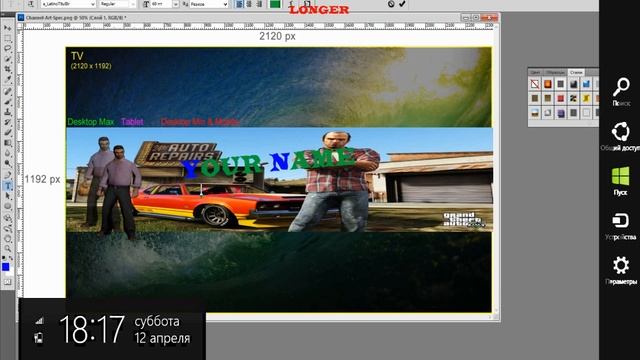Image resolution: width=640 pixels, height=360 pixels.
Task: Click the blue foreground color swatch
Action: [5, 267]
